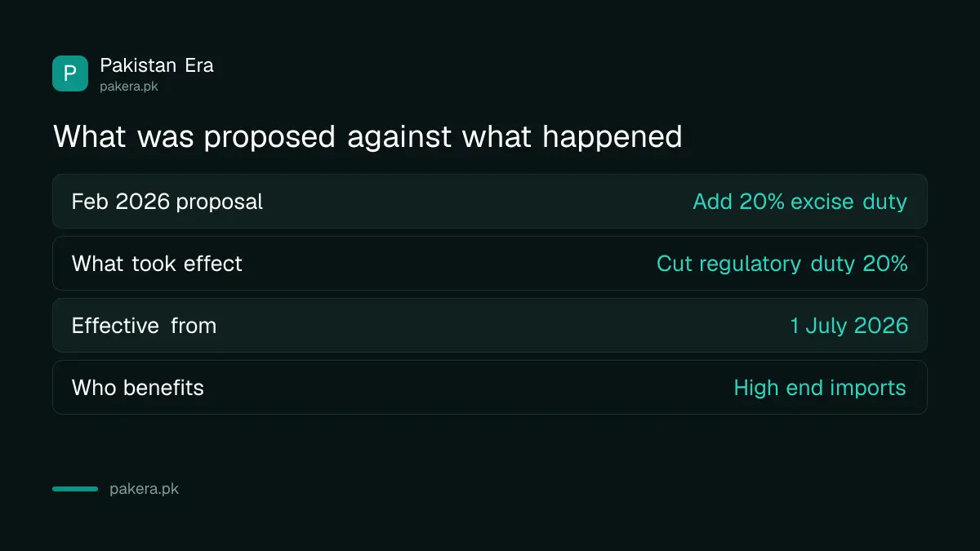Click the teal accent bar in the footer
Screen dimensions: 980x551
coord(75,489)
